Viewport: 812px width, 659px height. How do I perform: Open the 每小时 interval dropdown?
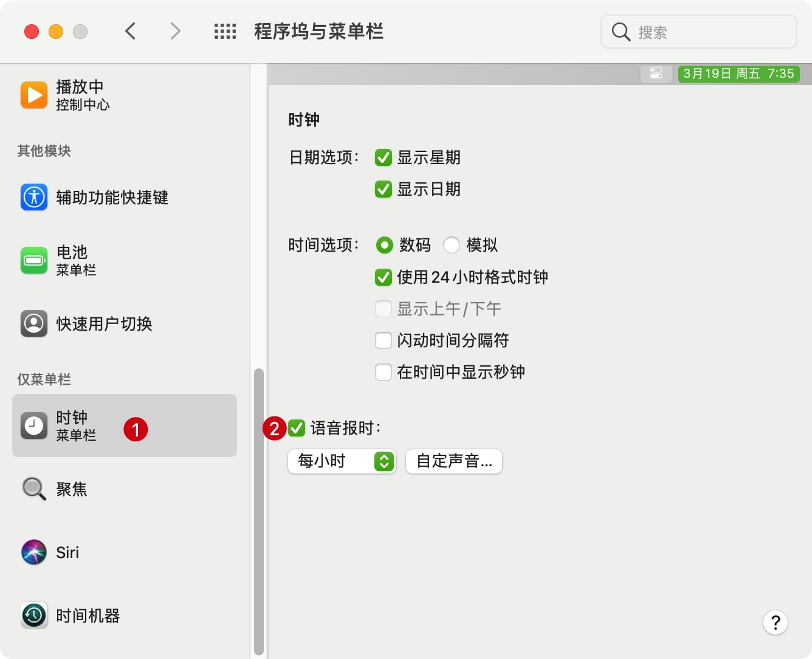point(342,461)
